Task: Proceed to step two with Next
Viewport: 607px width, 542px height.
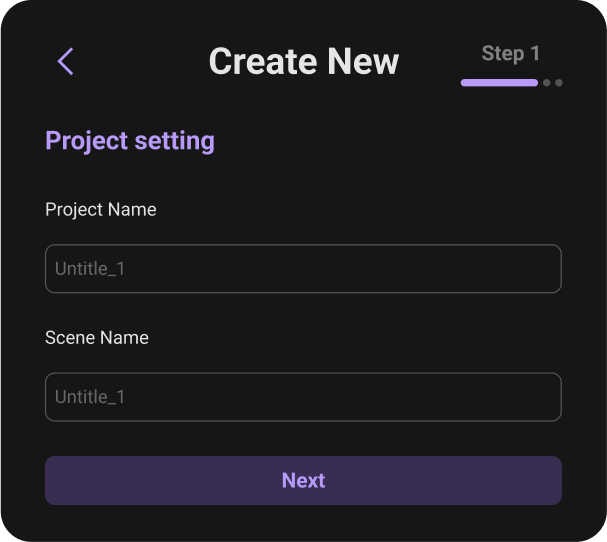Action: click(x=303, y=481)
